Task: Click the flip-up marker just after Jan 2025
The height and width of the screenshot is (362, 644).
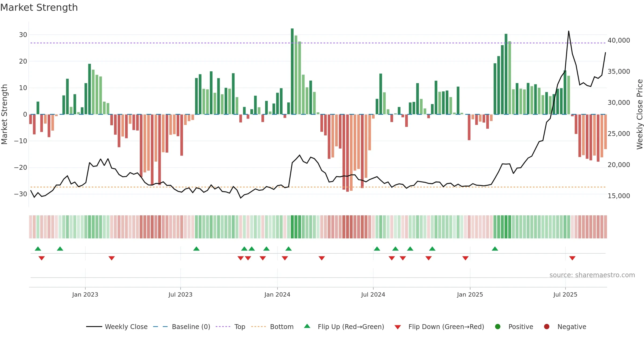Action: pos(495,249)
